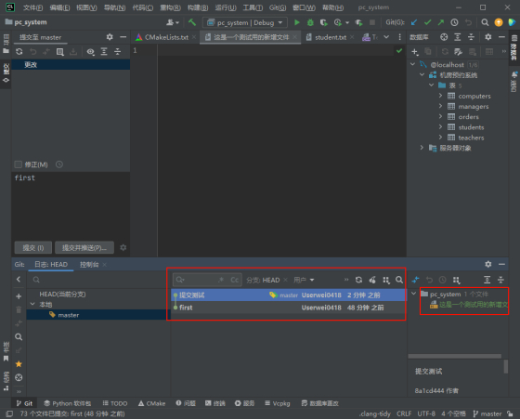The height and width of the screenshot is (420, 520).
Task: Open the Git(G) menu
Action: pos(278,7)
